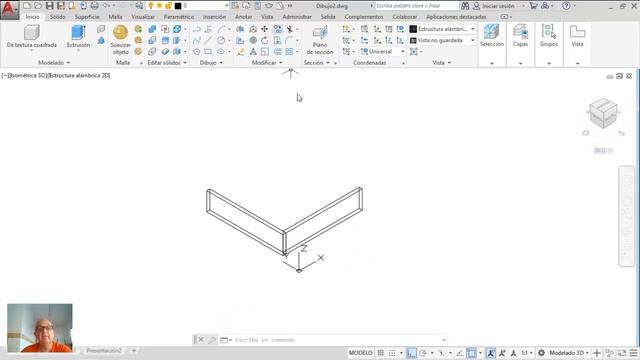
Task: Click the Move tool in Modificar panel
Action: tap(264, 29)
